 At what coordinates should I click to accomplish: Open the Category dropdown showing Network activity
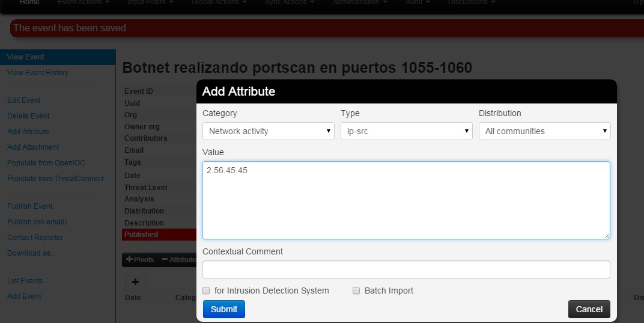tap(268, 131)
